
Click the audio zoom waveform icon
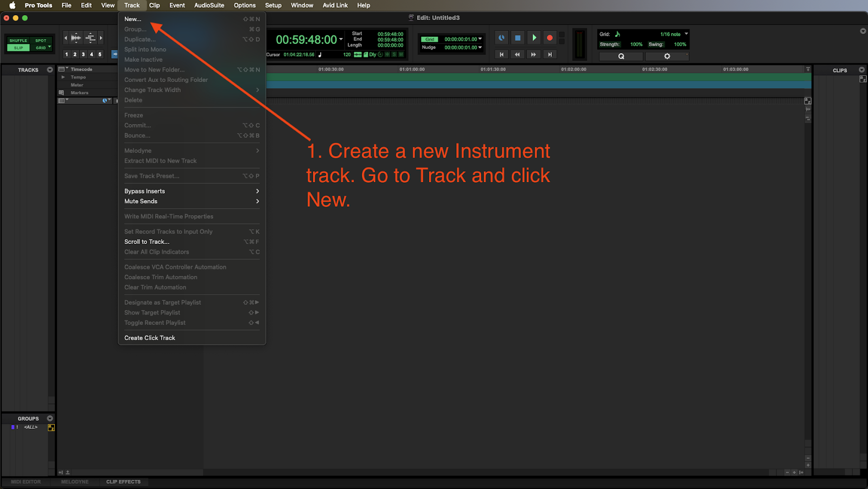(76, 38)
